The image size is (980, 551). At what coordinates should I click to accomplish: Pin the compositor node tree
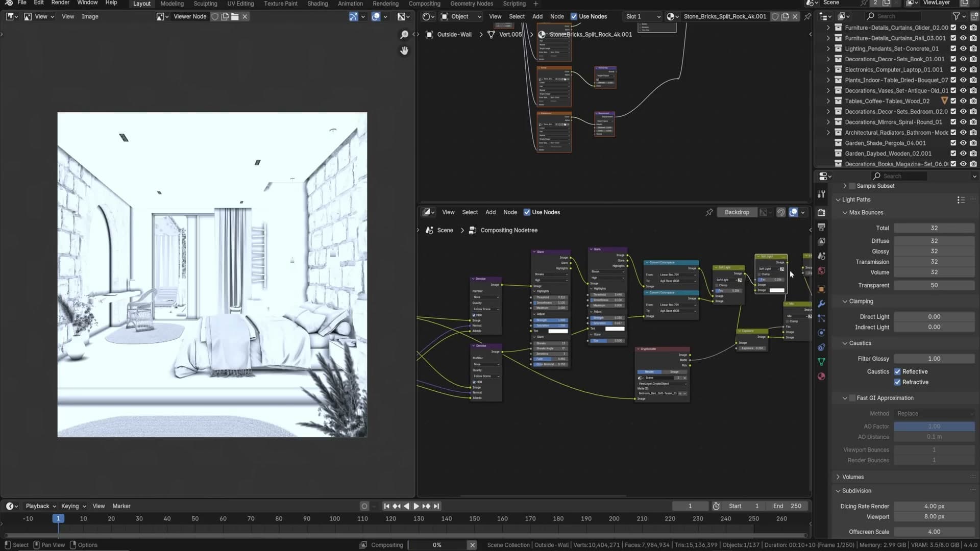point(709,212)
